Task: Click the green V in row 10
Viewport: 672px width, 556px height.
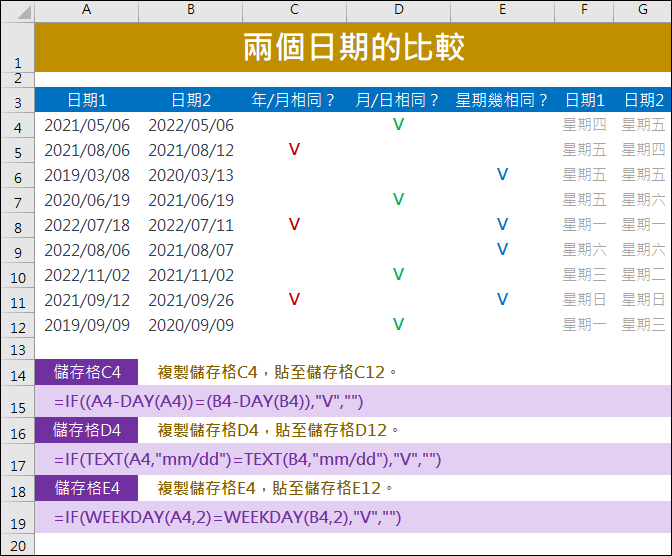Action: click(x=399, y=274)
